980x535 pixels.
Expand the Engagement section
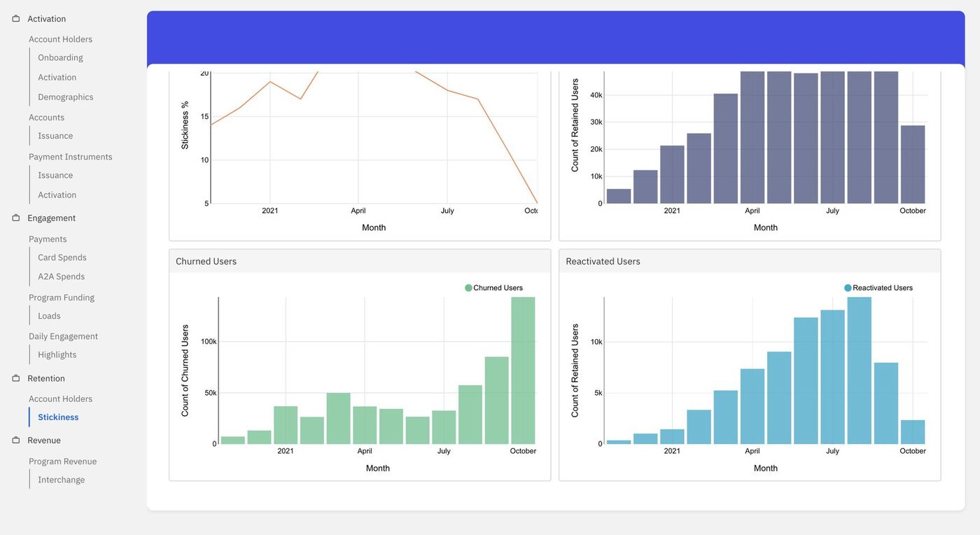(x=51, y=218)
